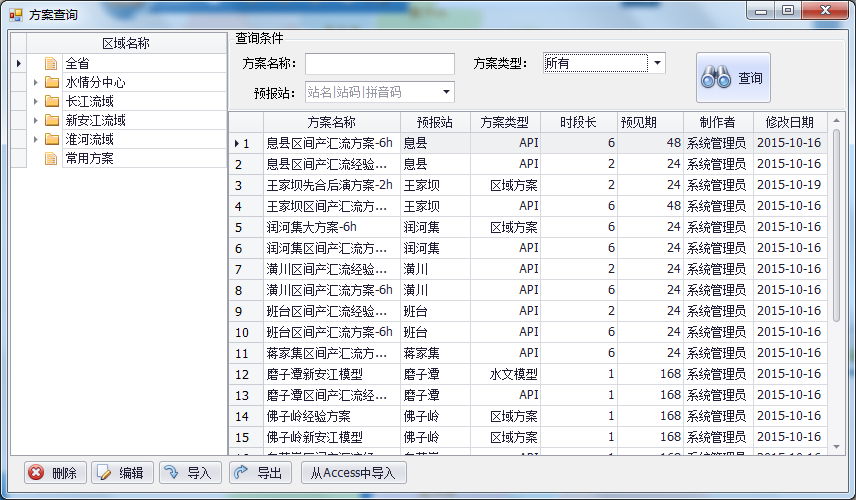Click the 导入 import button
Image resolution: width=856 pixels, height=500 pixels.
coord(188,473)
